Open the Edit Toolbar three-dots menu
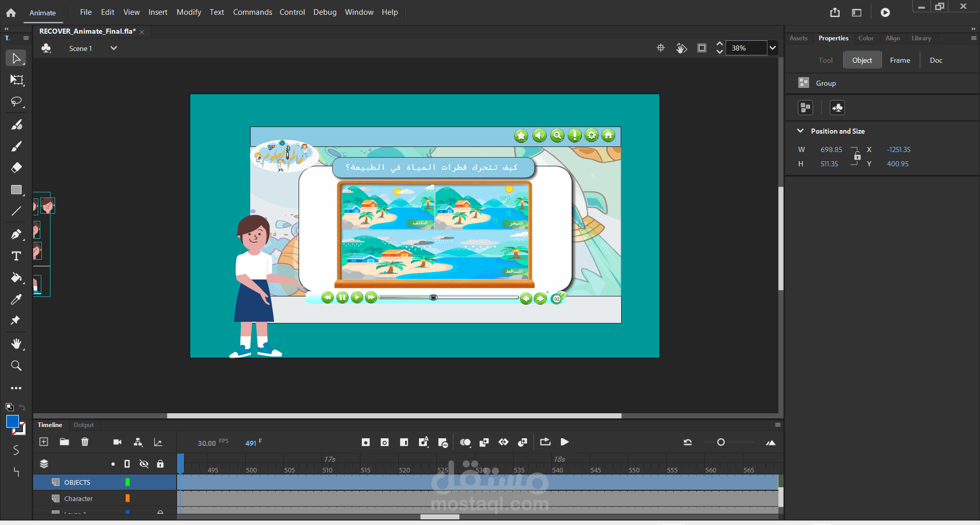980x525 pixels. tap(16, 388)
